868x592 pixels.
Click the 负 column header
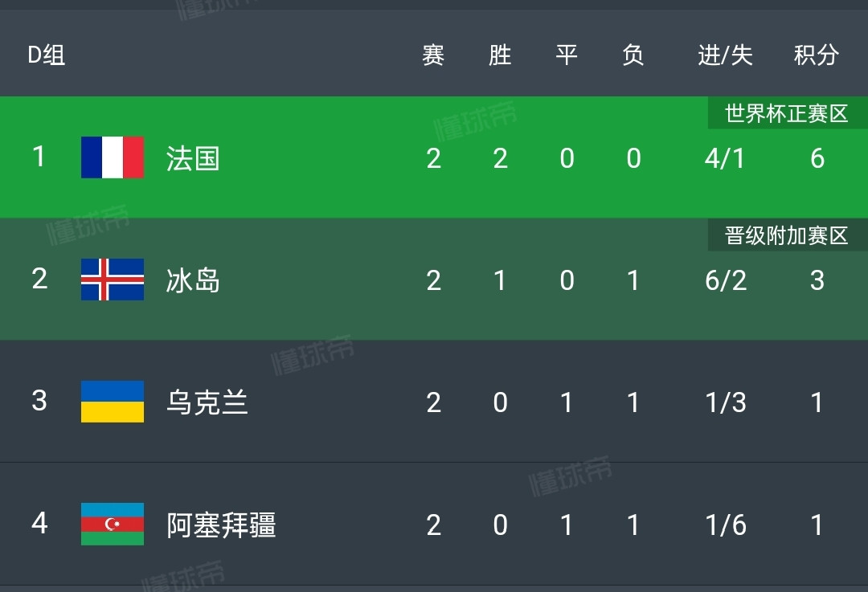(x=633, y=55)
